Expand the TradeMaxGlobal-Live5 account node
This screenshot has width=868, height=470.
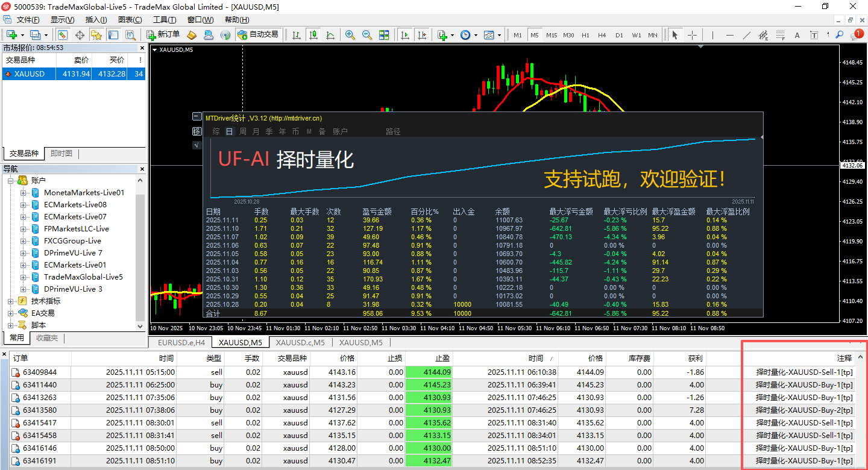tap(22, 277)
